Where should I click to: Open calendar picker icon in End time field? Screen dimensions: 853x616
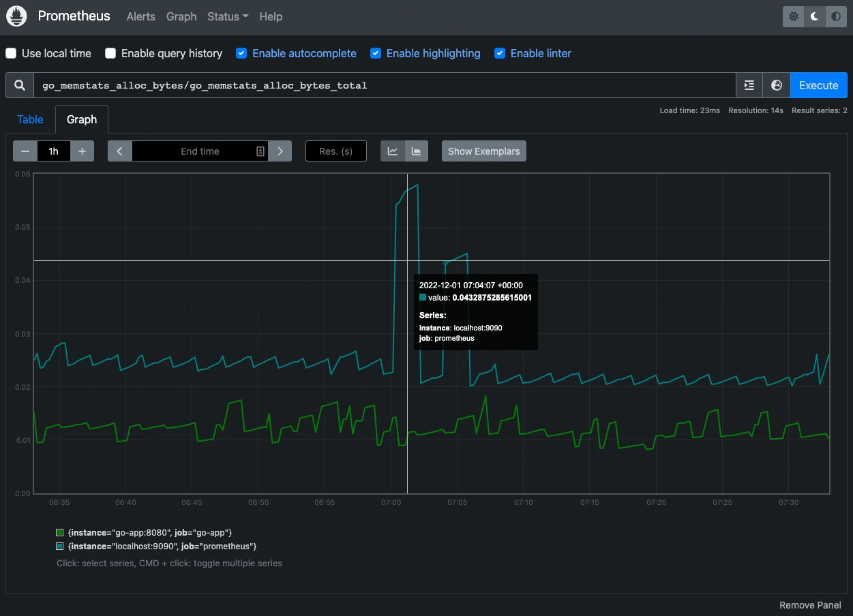pos(260,151)
